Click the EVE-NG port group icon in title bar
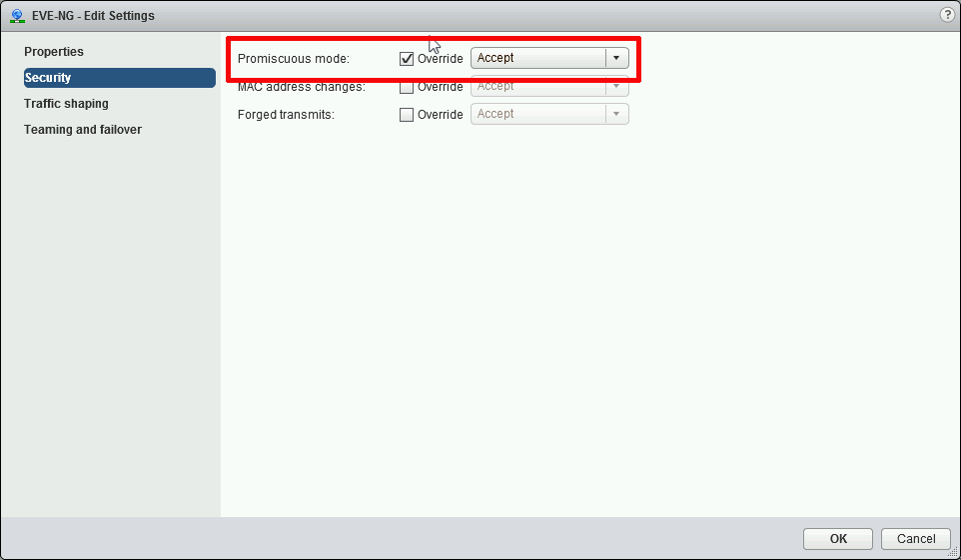The width and height of the screenshot is (961, 560). click(x=18, y=16)
